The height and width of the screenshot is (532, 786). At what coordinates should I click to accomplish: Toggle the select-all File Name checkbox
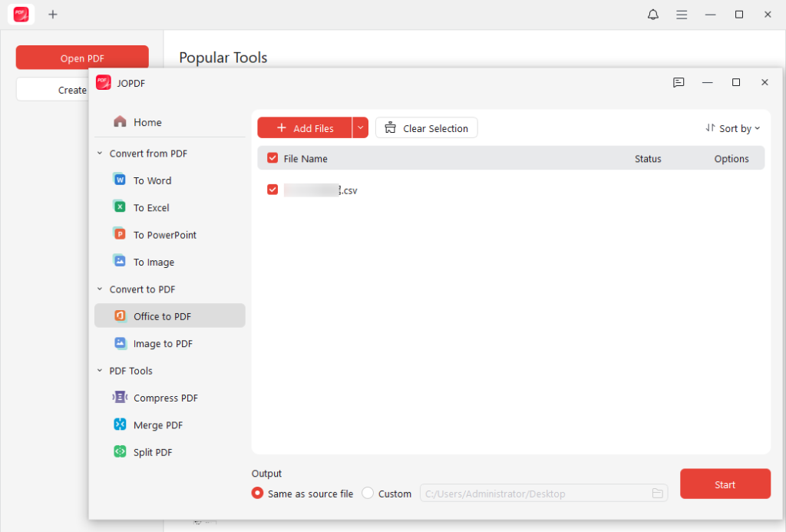[x=272, y=157]
